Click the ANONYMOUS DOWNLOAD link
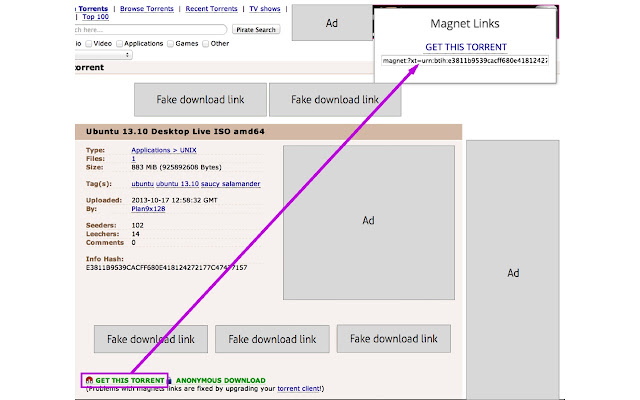The height and width of the screenshot is (400, 640). click(x=220, y=380)
